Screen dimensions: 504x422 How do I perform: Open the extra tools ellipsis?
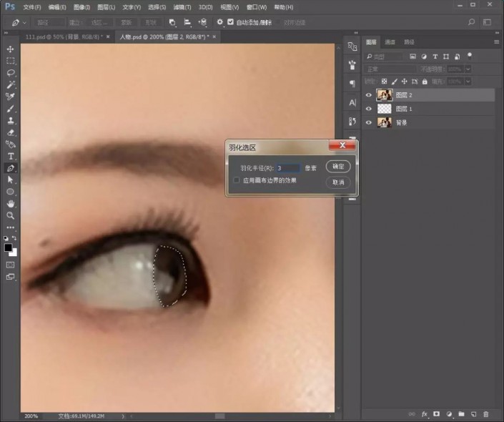click(x=10, y=227)
